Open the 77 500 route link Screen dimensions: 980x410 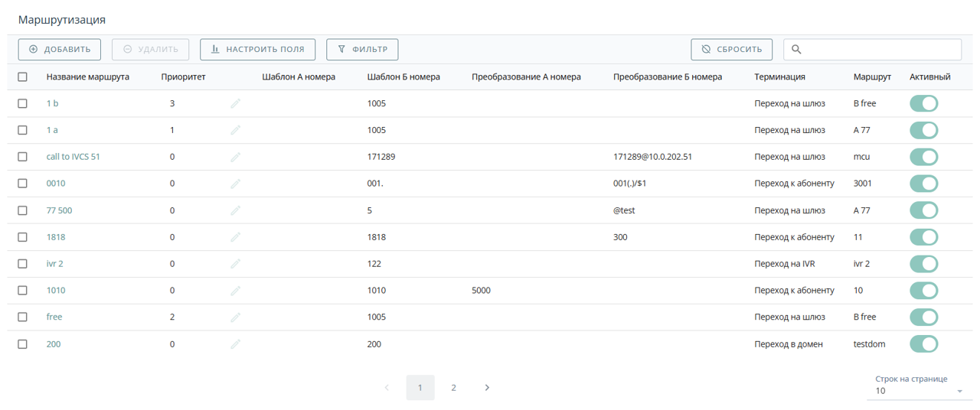pos(59,210)
